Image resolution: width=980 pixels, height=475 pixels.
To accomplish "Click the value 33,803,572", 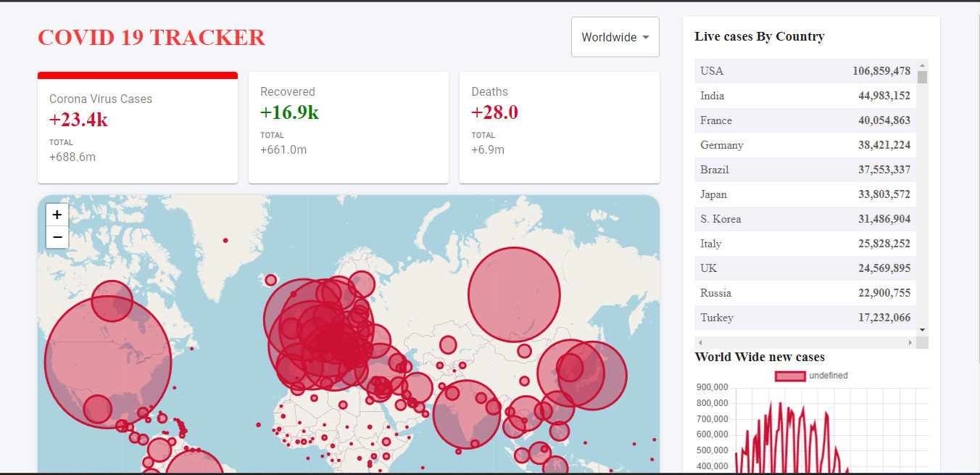I will tap(884, 194).
